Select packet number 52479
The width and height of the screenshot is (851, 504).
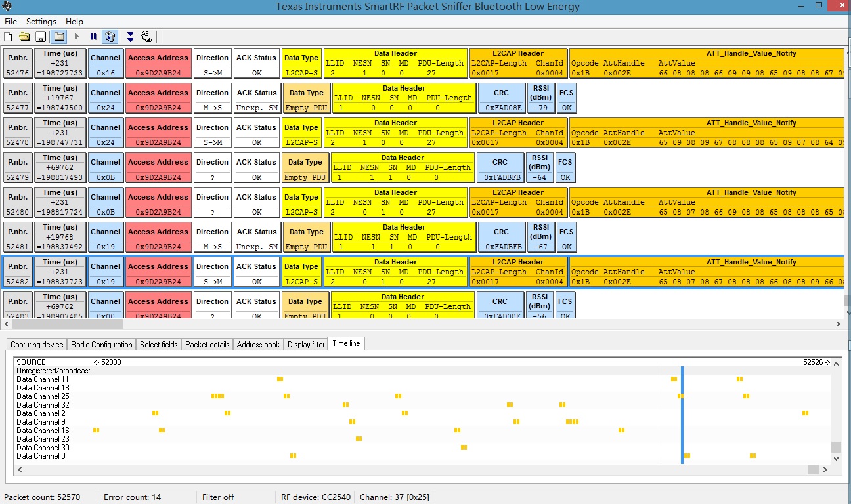coord(18,177)
